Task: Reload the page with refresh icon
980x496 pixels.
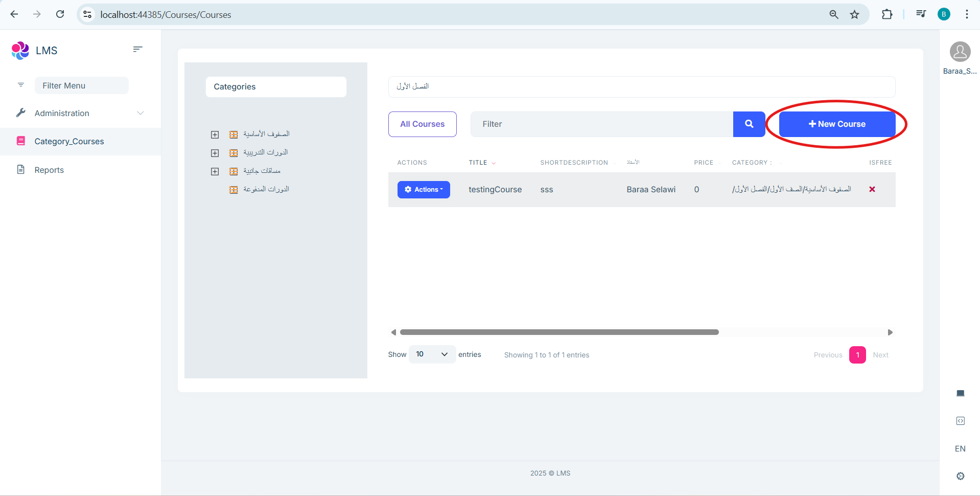Action: [60, 14]
